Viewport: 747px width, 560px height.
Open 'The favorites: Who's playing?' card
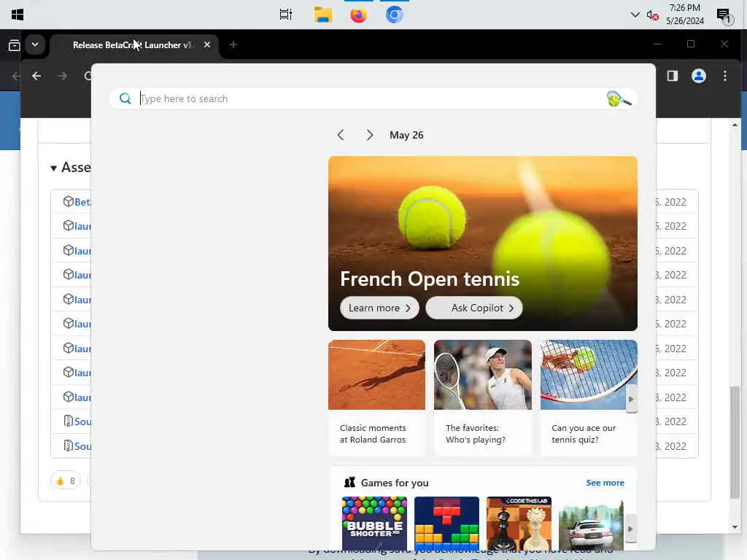pyautogui.click(x=482, y=397)
